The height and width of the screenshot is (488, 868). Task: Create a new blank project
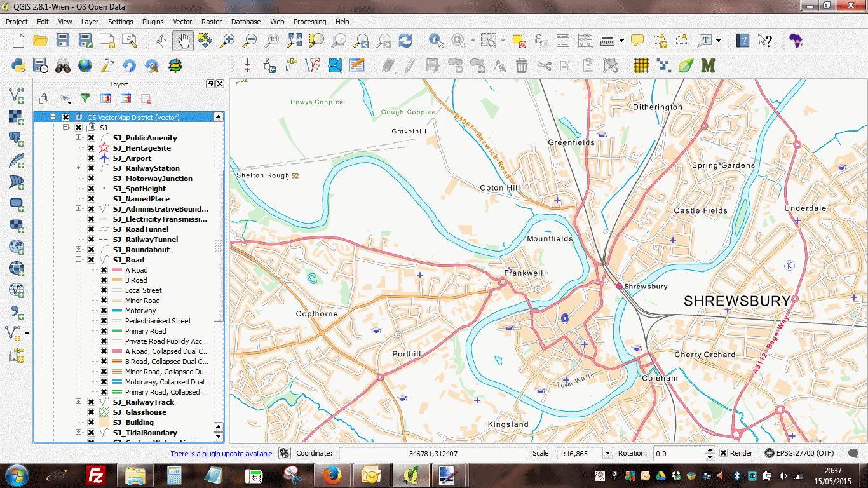pos(18,41)
